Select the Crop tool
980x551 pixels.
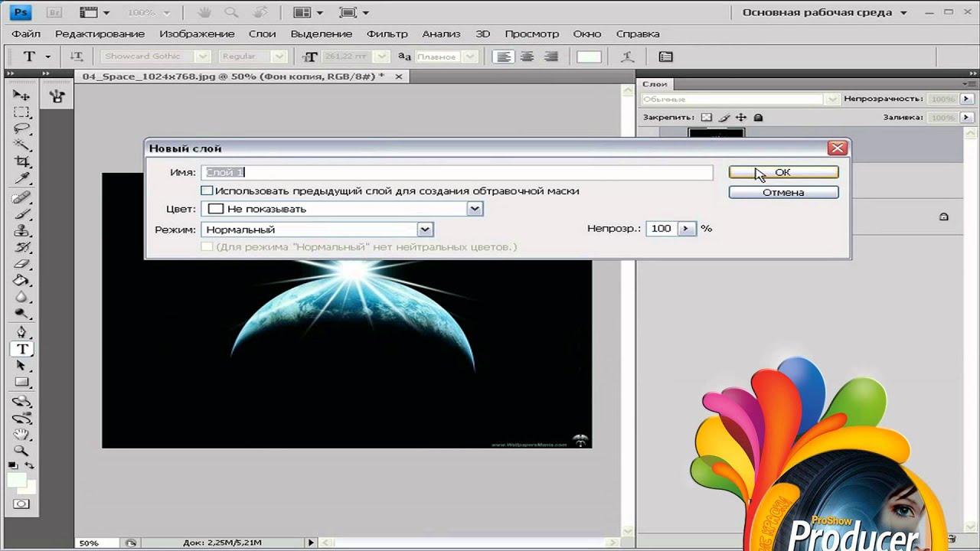[x=21, y=162]
